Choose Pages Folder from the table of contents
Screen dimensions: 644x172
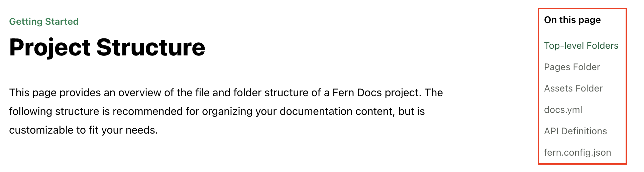[572, 67]
